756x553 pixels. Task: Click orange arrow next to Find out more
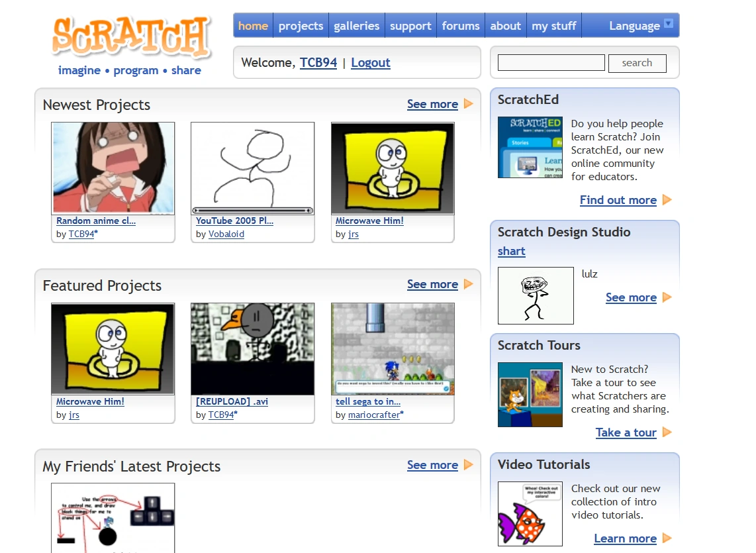point(667,200)
